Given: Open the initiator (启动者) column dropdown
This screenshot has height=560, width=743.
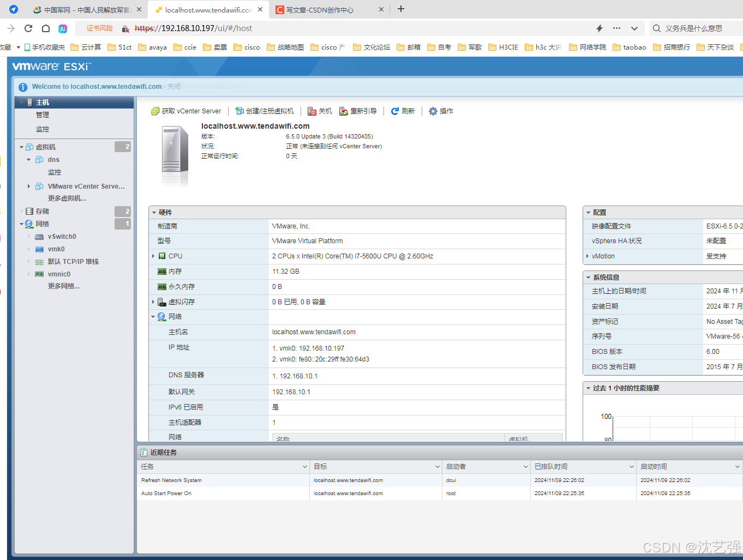Looking at the screenshot, I should pyautogui.click(x=526, y=467).
